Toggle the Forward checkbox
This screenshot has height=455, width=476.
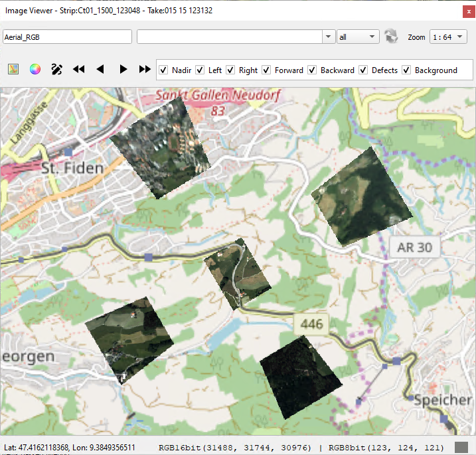(266, 70)
